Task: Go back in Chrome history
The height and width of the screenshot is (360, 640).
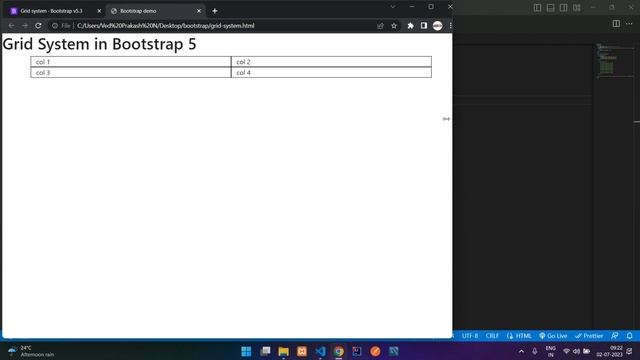Action: pos(11,25)
